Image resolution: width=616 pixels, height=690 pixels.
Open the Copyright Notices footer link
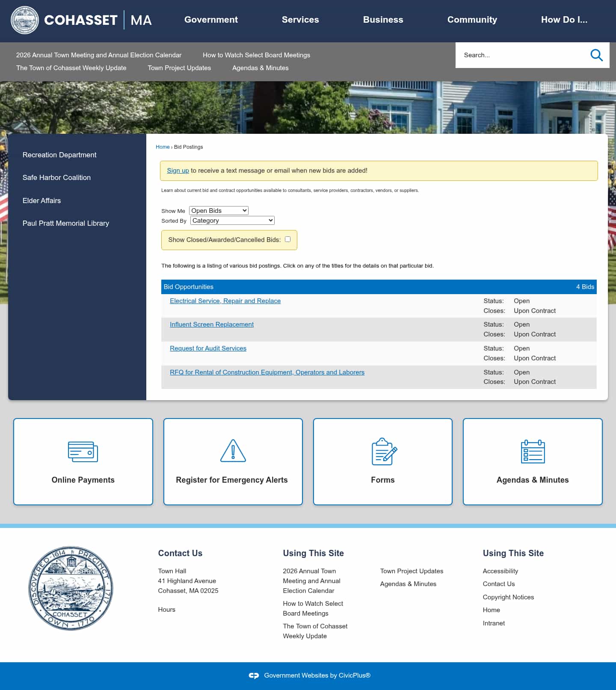(x=508, y=597)
